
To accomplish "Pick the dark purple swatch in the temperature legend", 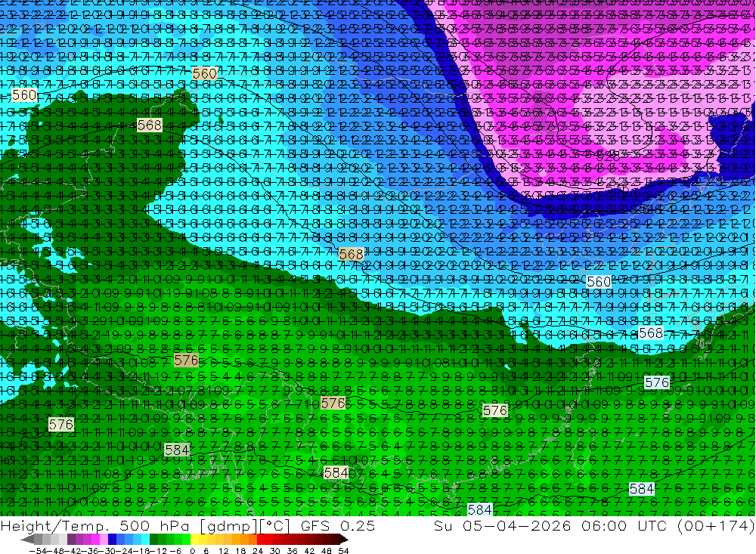I will [71, 540].
